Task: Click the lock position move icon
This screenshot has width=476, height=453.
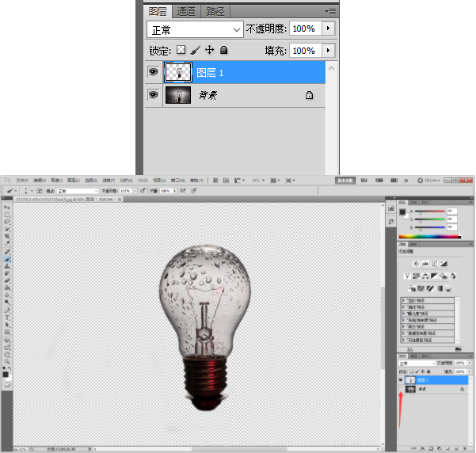Action: 210,50
